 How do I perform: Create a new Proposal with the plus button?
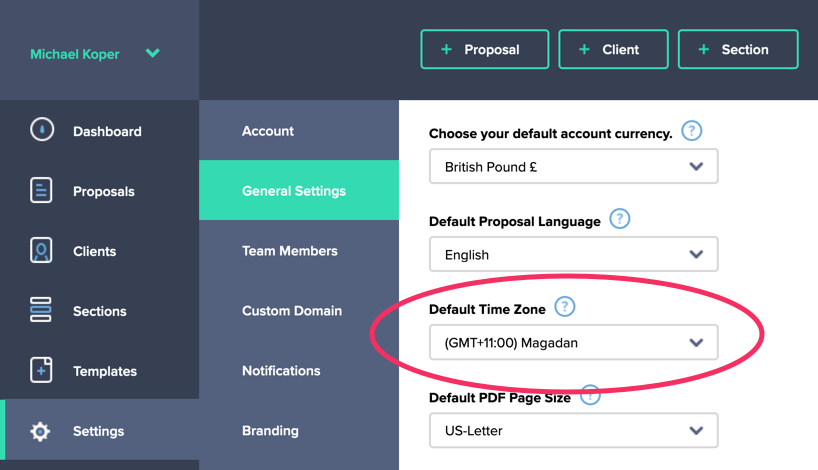[485, 49]
